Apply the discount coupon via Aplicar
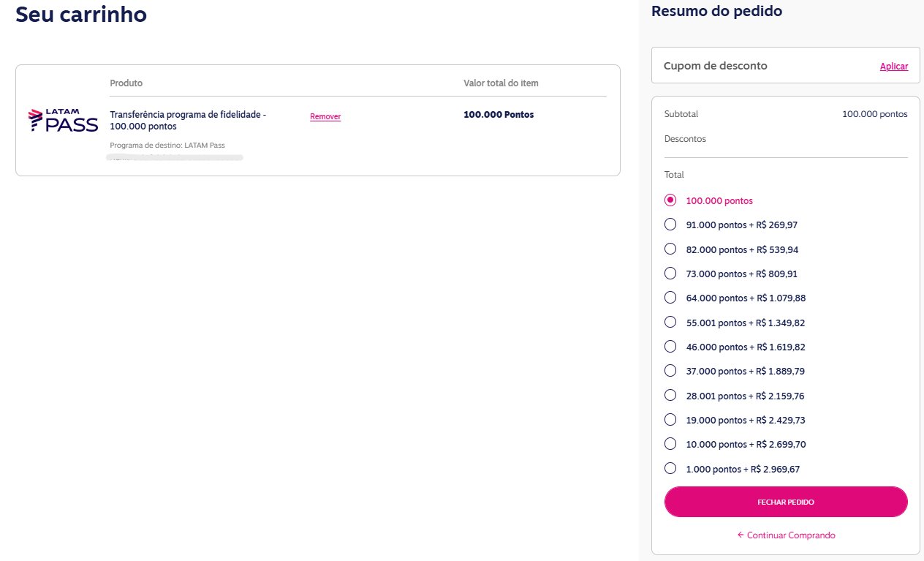This screenshot has height=561, width=924. (893, 66)
